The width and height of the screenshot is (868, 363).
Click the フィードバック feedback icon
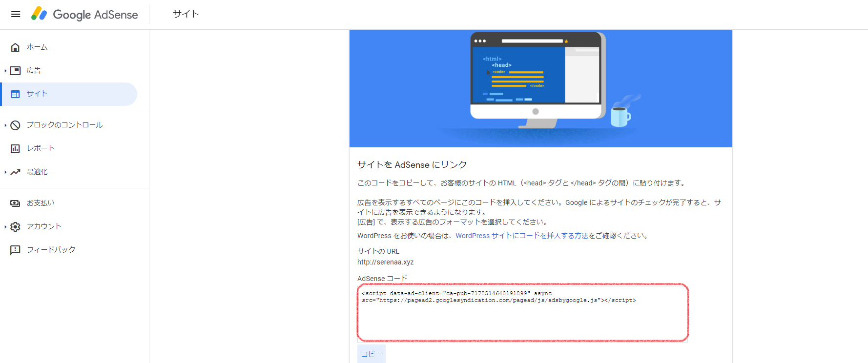(15, 250)
